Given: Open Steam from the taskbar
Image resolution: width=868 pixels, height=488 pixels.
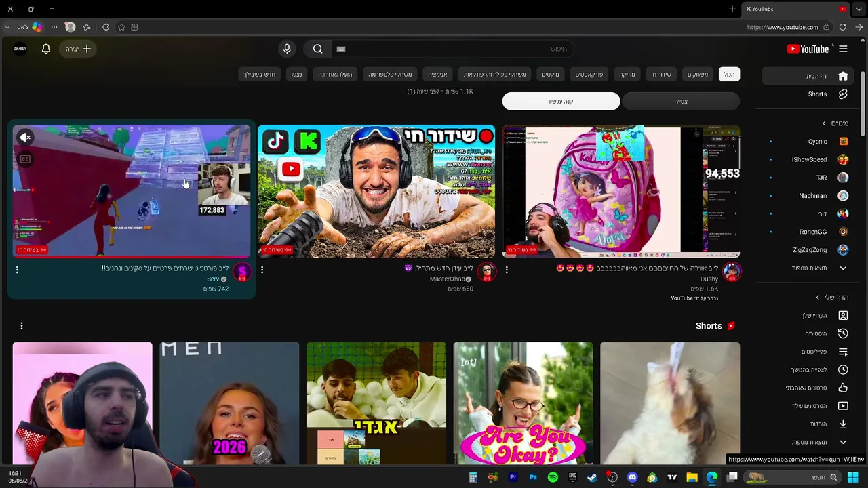Looking at the screenshot, I should tap(592, 477).
